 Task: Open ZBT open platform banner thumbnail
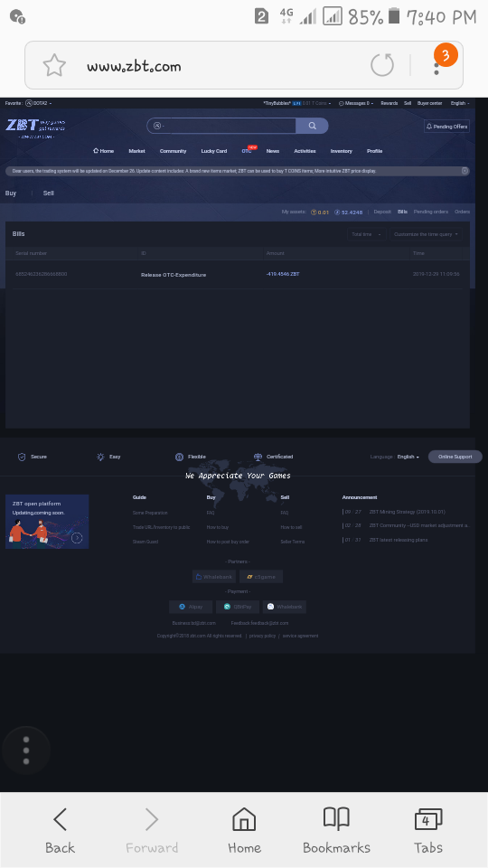click(x=47, y=522)
